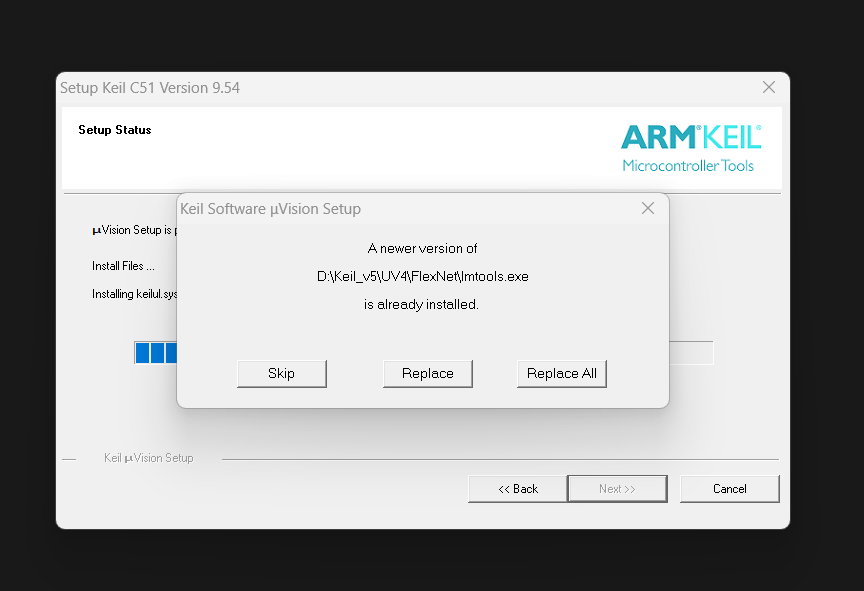Click the 'Setup Keil C51 Version 9.54' title
The height and width of the screenshot is (591, 864).
coord(150,88)
